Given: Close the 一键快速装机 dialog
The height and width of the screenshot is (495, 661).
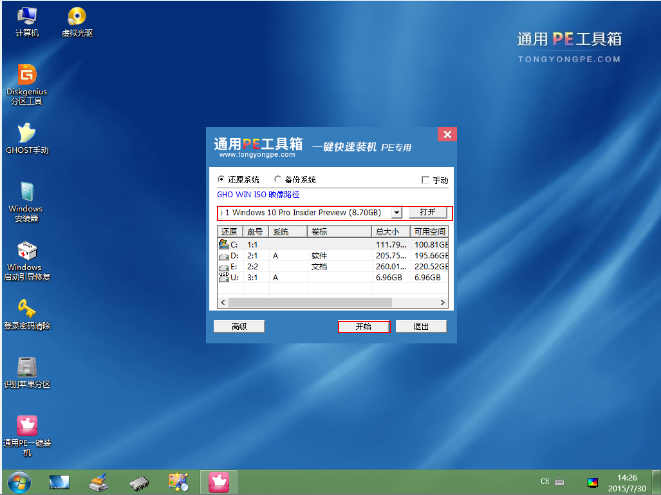Looking at the screenshot, I should point(447,135).
